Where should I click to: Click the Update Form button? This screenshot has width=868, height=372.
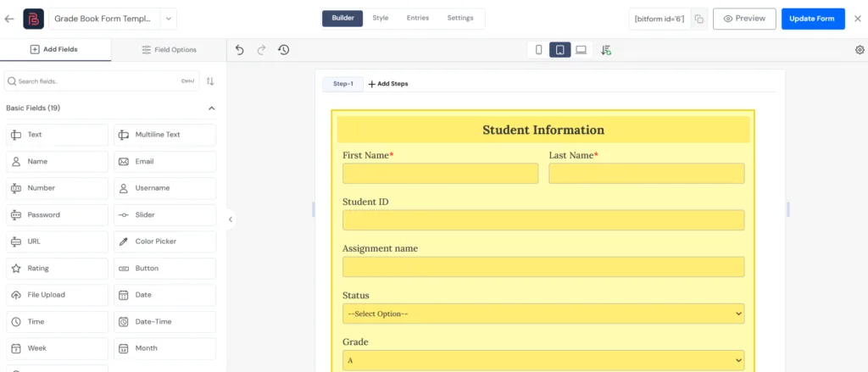[x=813, y=19]
